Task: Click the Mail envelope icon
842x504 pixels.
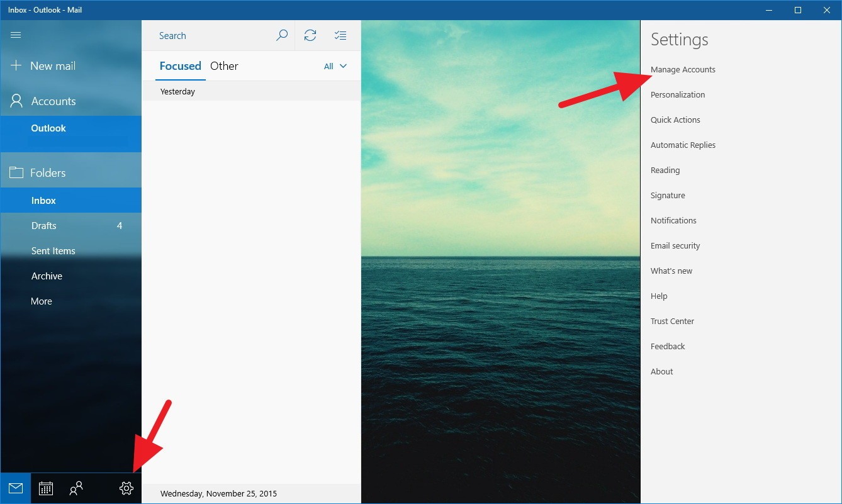Action: pos(15,488)
